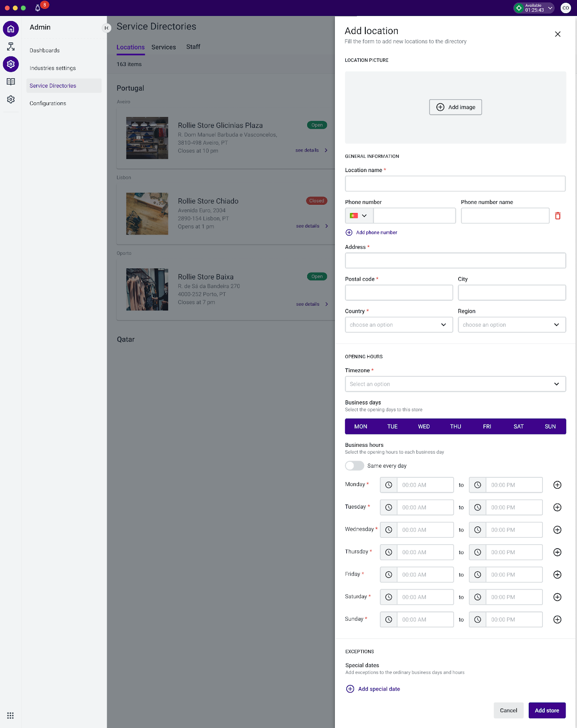Select the purple Admin gear icon in rail
This screenshot has height=728, width=577.
click(11, 64)
